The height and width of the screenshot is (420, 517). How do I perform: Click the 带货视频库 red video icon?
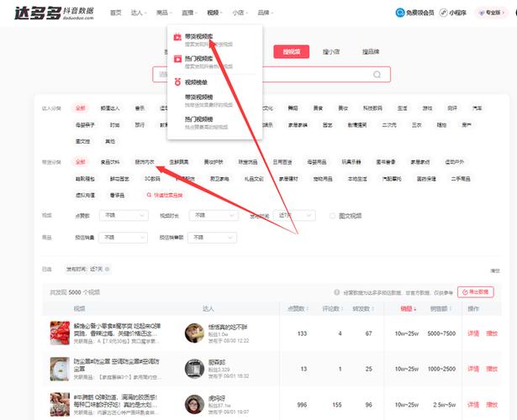(x=177, y=37)
